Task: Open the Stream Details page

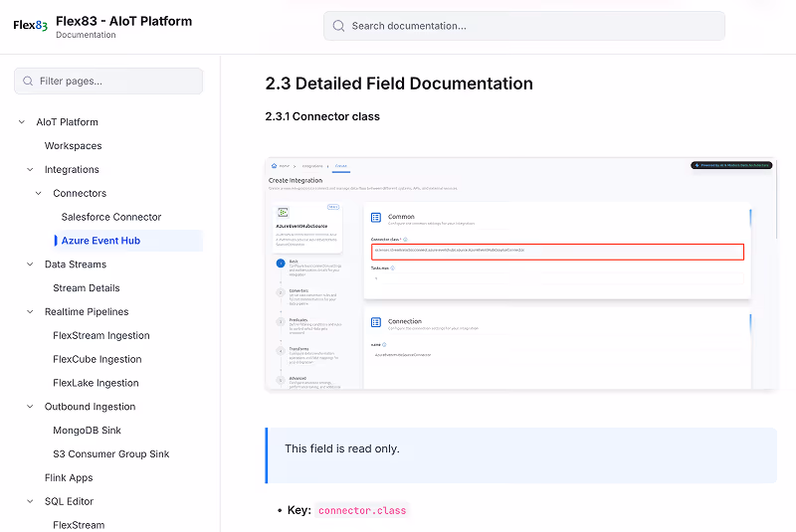Action: pyautogui.click(x=87, y=288)
